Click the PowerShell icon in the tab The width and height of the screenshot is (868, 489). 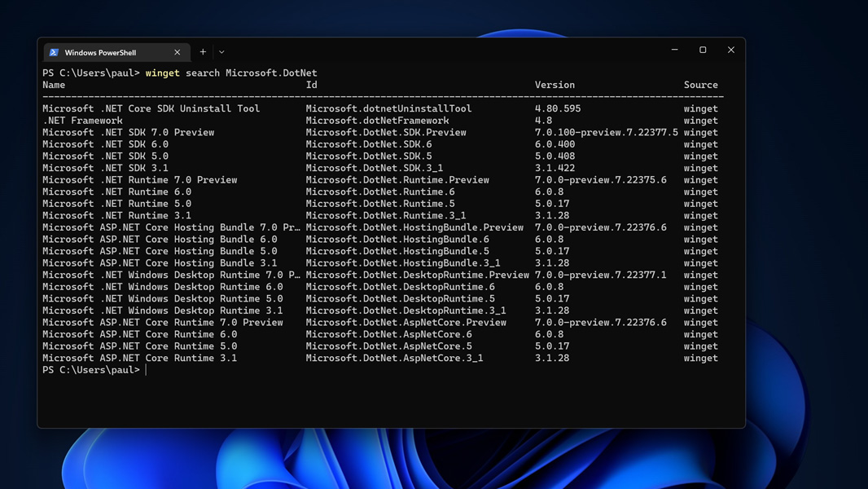(54, 52)
